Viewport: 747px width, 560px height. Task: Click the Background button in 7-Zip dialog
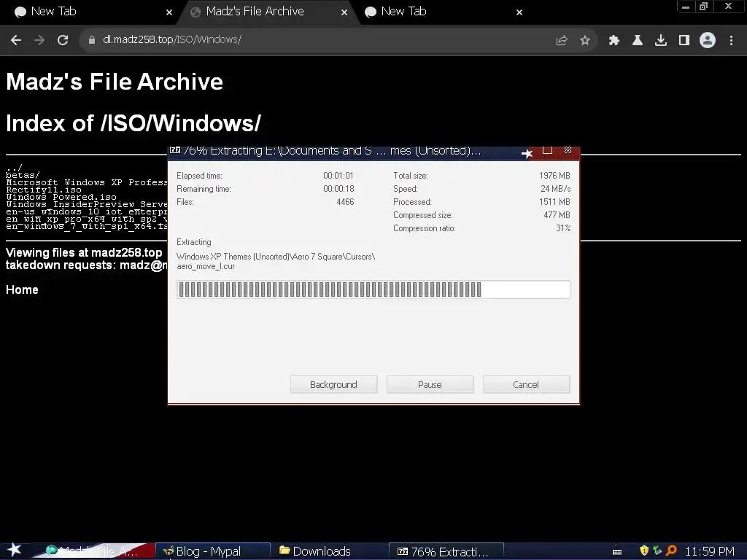coord(333,384)
